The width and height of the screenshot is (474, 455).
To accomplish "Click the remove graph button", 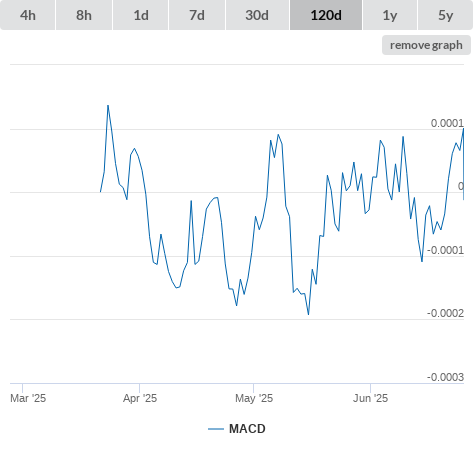I will 426,45.
